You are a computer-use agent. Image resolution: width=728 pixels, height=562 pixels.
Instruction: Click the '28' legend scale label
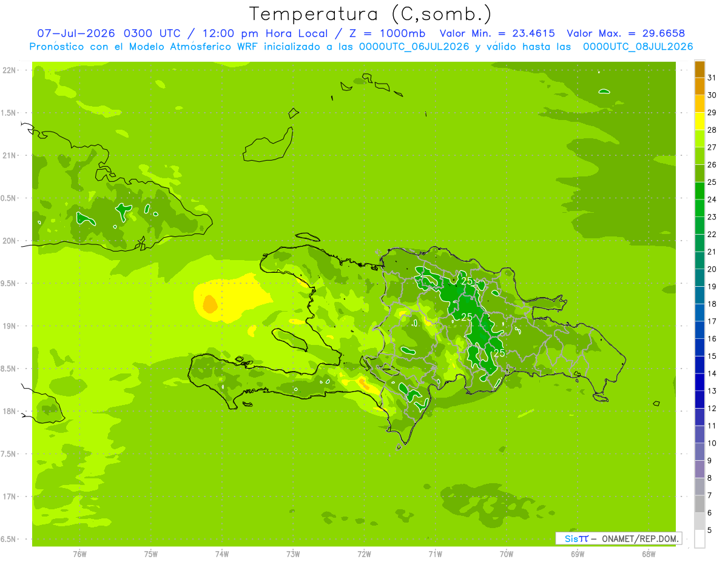point(712,130)
